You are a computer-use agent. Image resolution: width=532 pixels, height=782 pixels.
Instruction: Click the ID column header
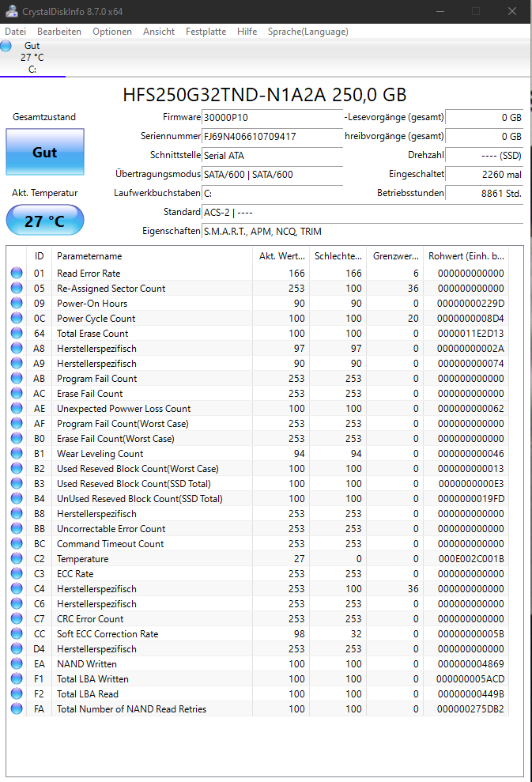click(39, 256)
